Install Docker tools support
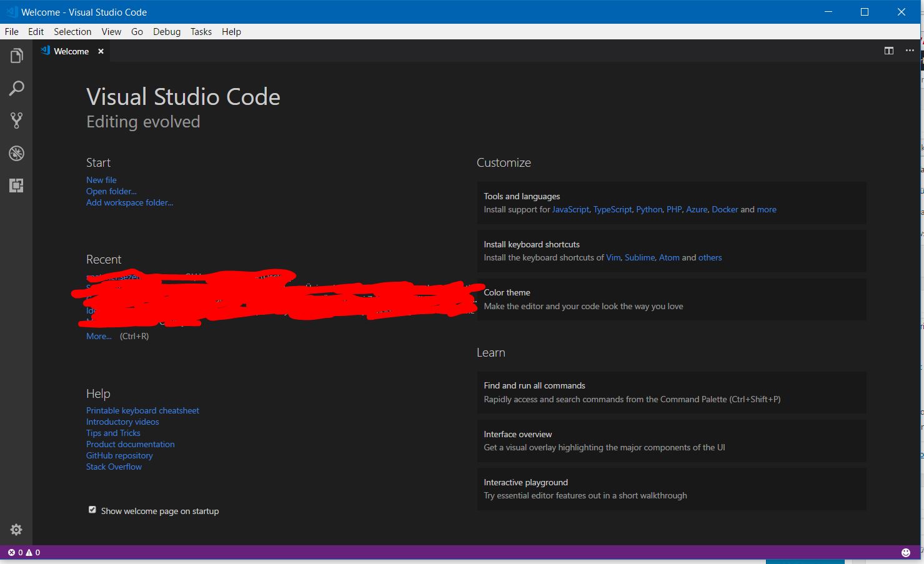The image size is (924, 564). pyautogui.click(x=725, y=209)
